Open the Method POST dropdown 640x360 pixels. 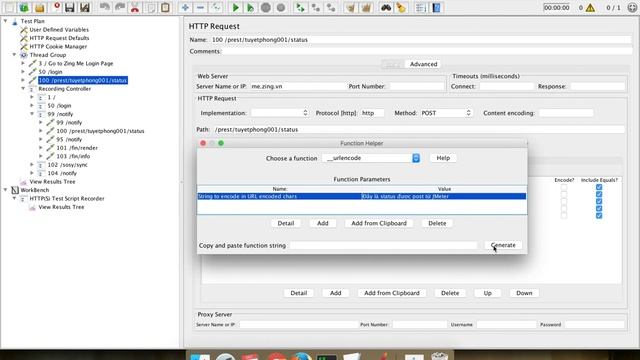pyautogui.click(x=446, y=113)
